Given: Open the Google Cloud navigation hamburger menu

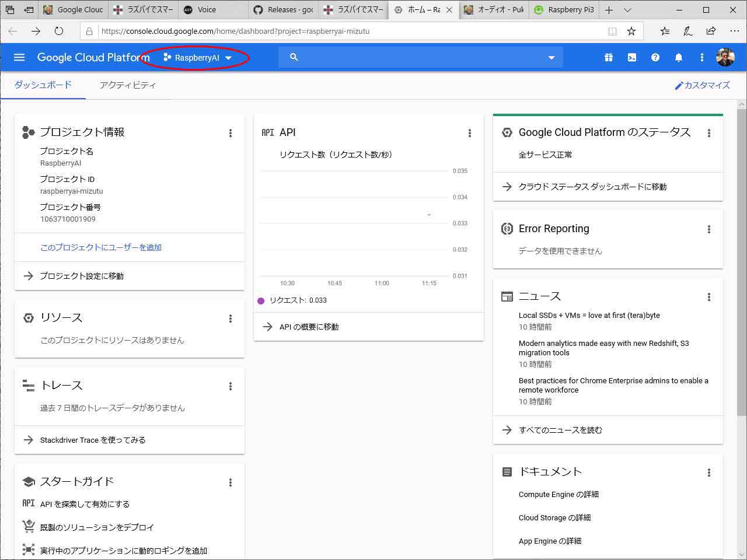Looking at the screenshot, I should point(19,57).
